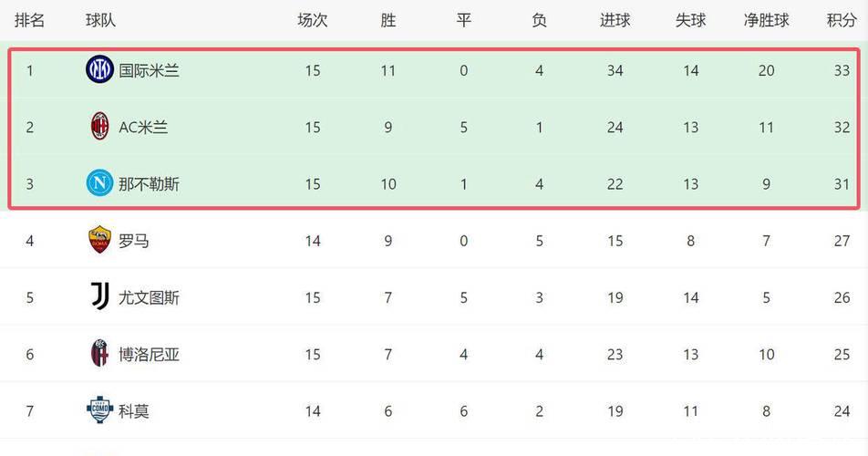The width and height of the screenshot is (868, 456).
Task: Click the AC Milan club crest
Action: click(99, 127)
